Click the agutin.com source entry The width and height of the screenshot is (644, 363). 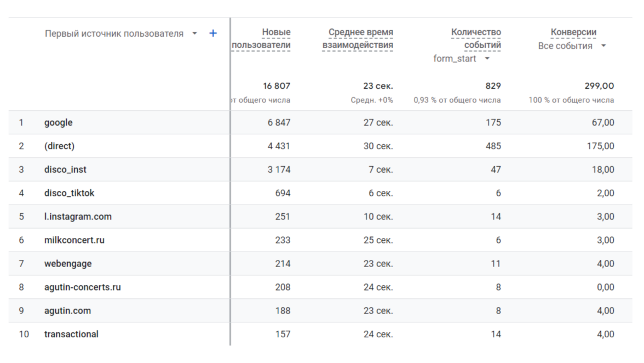67,311
